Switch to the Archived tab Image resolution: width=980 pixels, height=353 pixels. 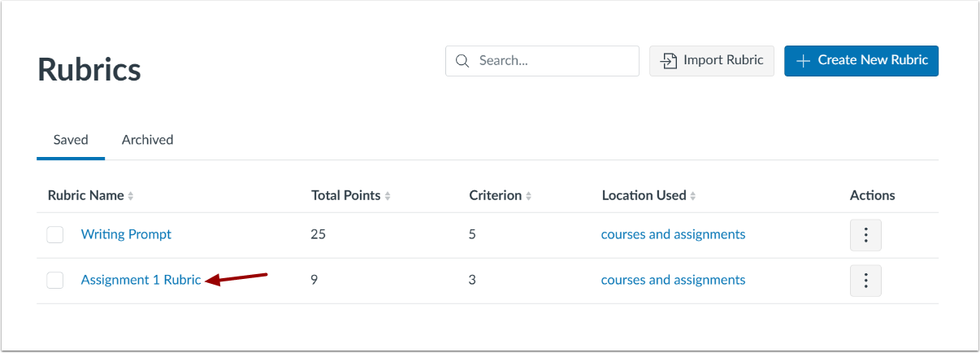coord(147,140)
